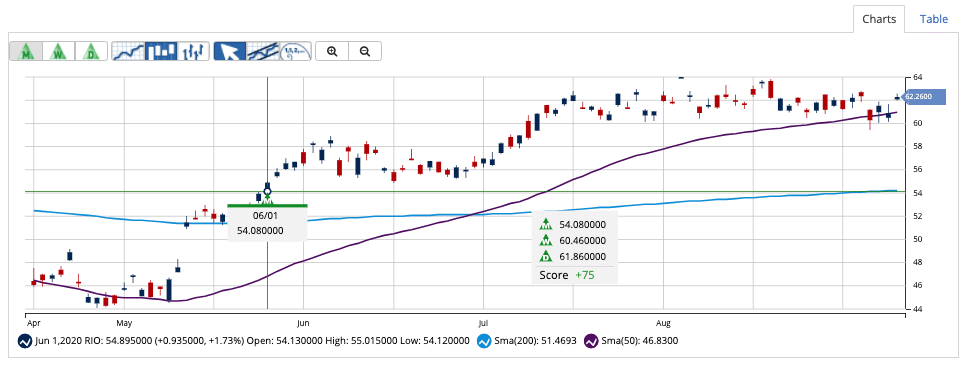Click the 62.2600 current price label
Screen dimensions: 966x366
click(923, 97)
